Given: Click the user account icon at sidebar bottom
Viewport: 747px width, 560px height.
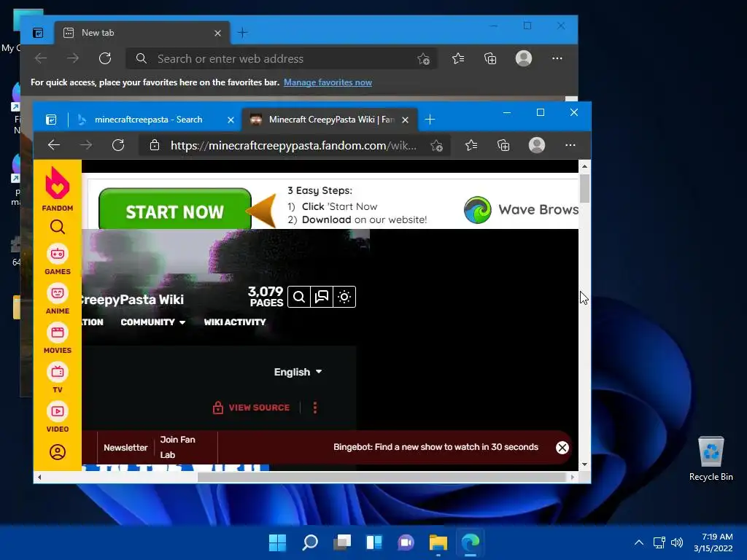Looking at the screenshot, I should (x=58, y=452).
